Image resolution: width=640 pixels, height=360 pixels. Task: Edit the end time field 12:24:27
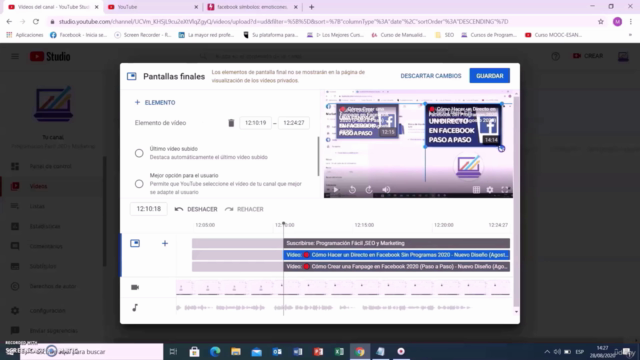293,123
